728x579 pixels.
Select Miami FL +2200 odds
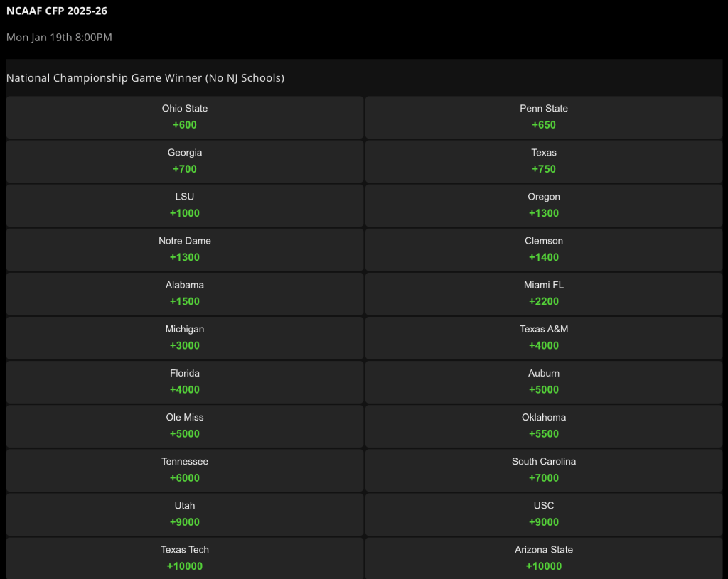[544, 293]
